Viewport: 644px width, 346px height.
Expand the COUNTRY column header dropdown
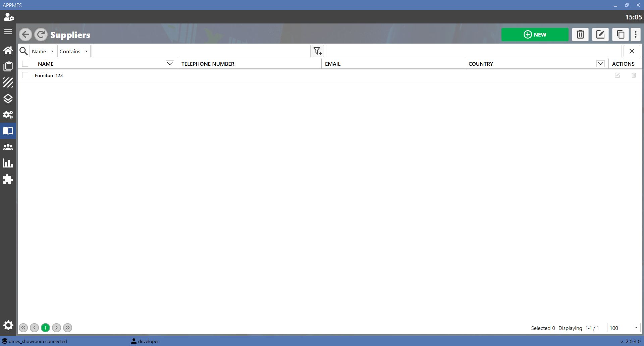pyautogui.click(x=600, y=64)
